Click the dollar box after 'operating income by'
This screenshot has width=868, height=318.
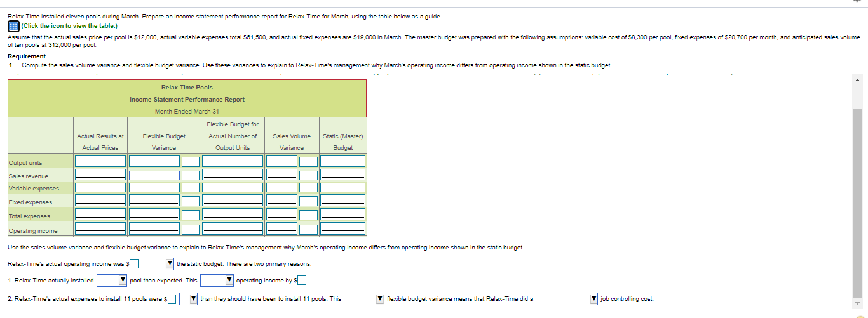click(x=302, y=280)
